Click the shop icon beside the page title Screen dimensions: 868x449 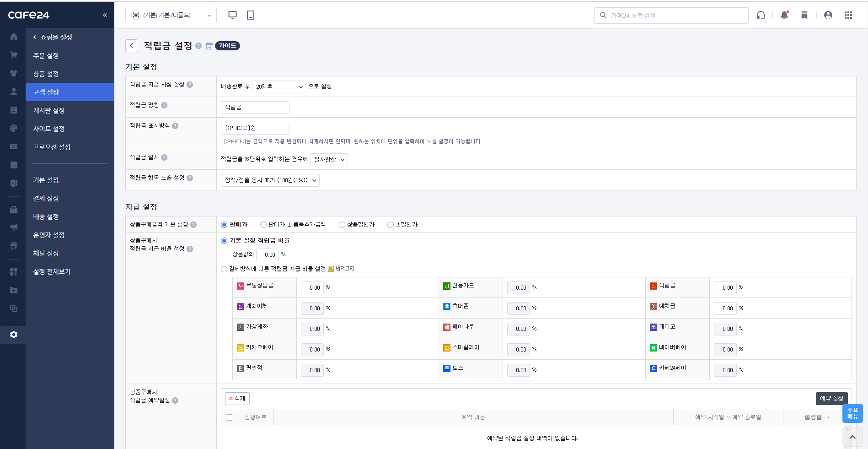[x=209, y=46]
